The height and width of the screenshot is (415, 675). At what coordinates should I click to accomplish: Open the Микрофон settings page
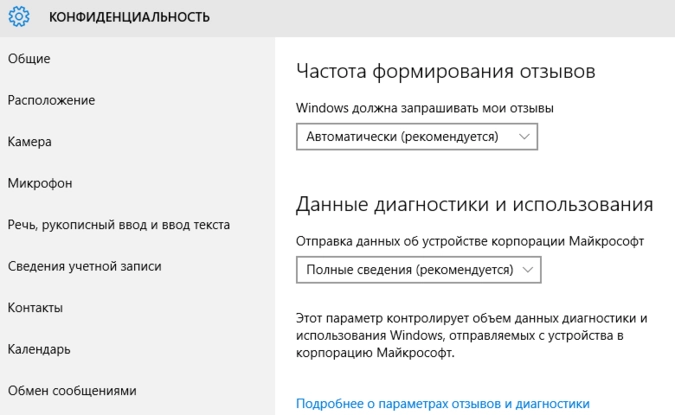point(40,183)
